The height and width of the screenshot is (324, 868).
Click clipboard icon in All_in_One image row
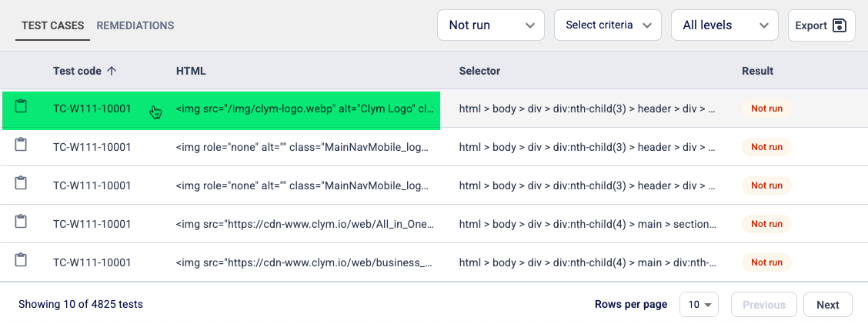tap(21, 222)
